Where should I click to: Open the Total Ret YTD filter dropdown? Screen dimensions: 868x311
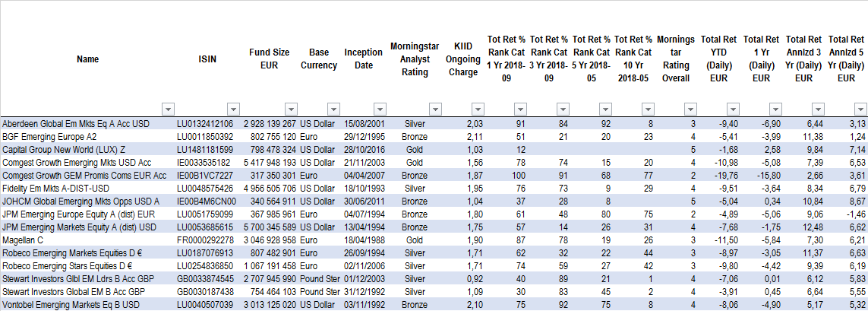click(732, 109)
